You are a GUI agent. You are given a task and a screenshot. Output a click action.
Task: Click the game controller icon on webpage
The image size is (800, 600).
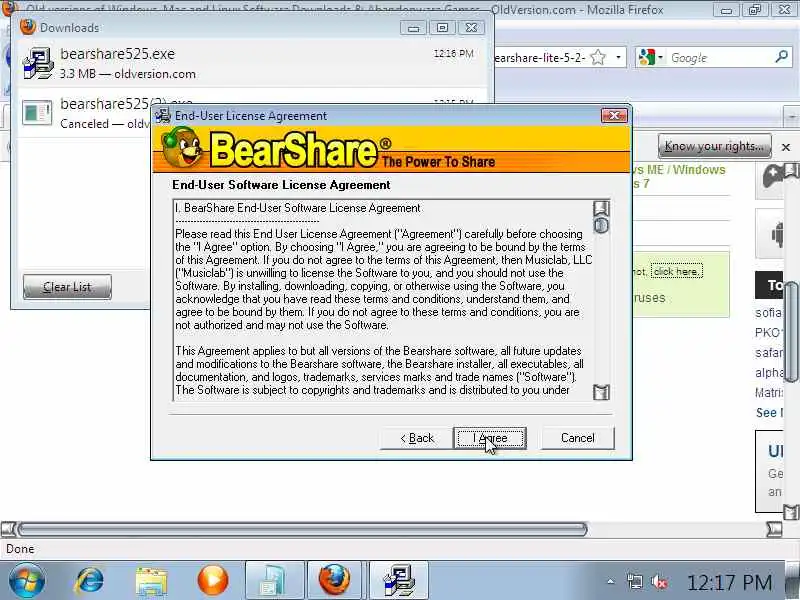(x=773, y=178)
